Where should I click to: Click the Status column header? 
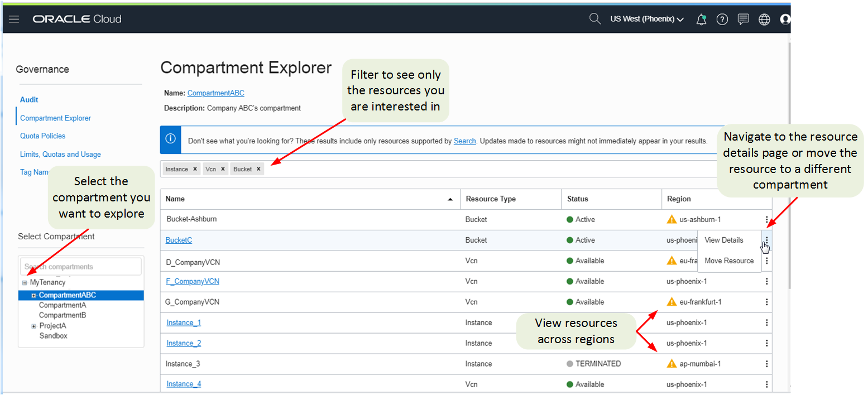point(578,199)
